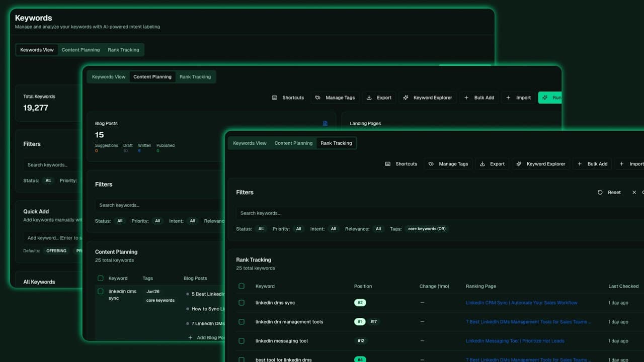Focus Search keywords field in back Keywords window
644x362 pixels.
53,165
